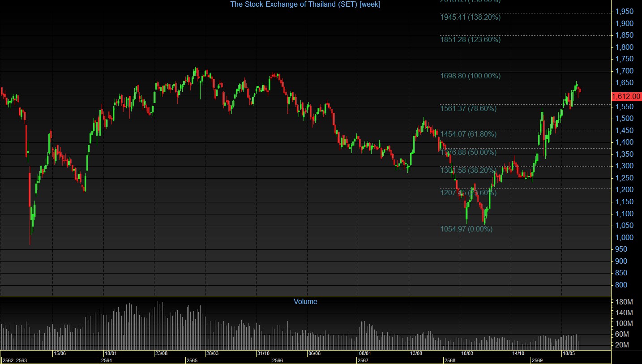Select the year 2569 label
642x364 pixels.
[x=537, y=360]
